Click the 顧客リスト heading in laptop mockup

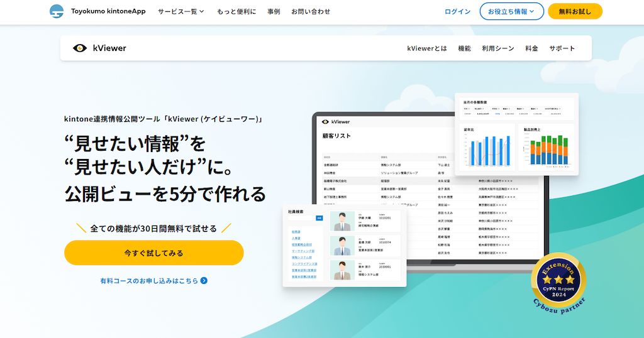click(336, 136)
